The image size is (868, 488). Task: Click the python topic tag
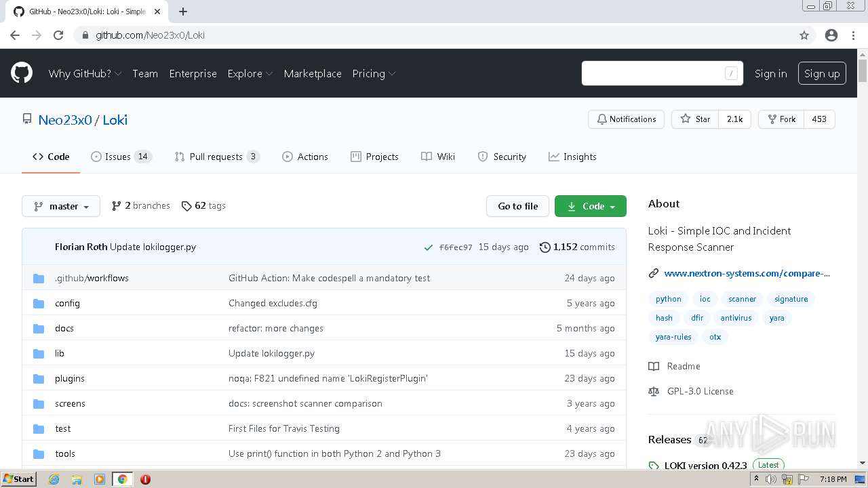pos(669,299)
